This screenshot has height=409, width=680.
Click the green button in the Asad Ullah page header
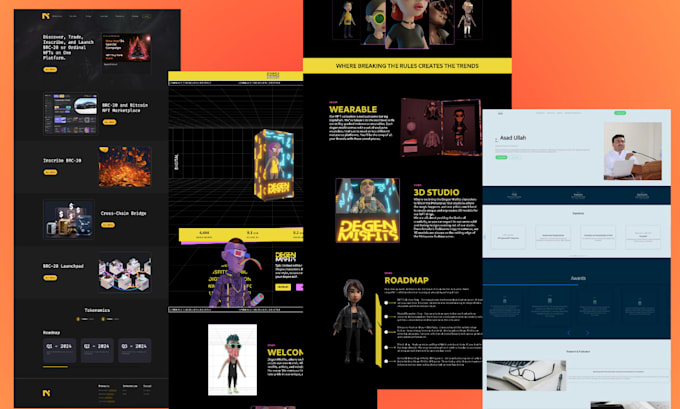pos(620,113)
